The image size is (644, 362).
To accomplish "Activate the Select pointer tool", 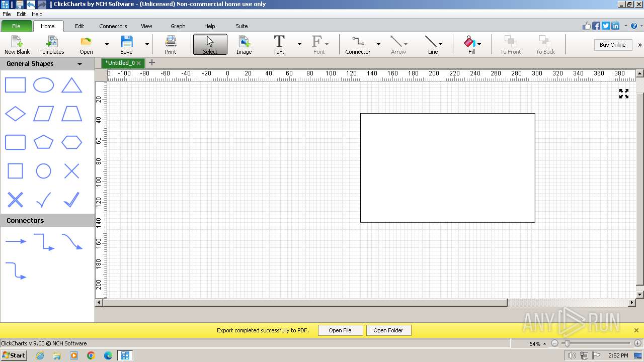I will click(x=210, y=45).
